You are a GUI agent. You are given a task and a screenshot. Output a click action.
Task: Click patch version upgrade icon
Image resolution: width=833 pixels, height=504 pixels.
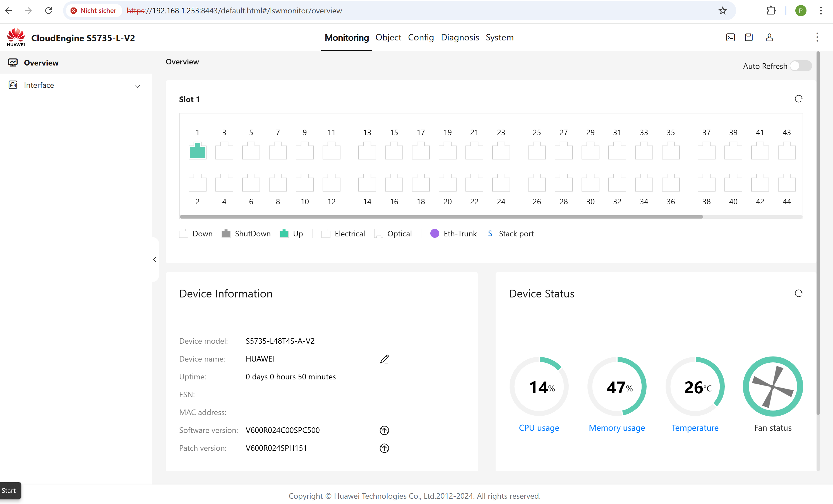click(x=384, y=448)
